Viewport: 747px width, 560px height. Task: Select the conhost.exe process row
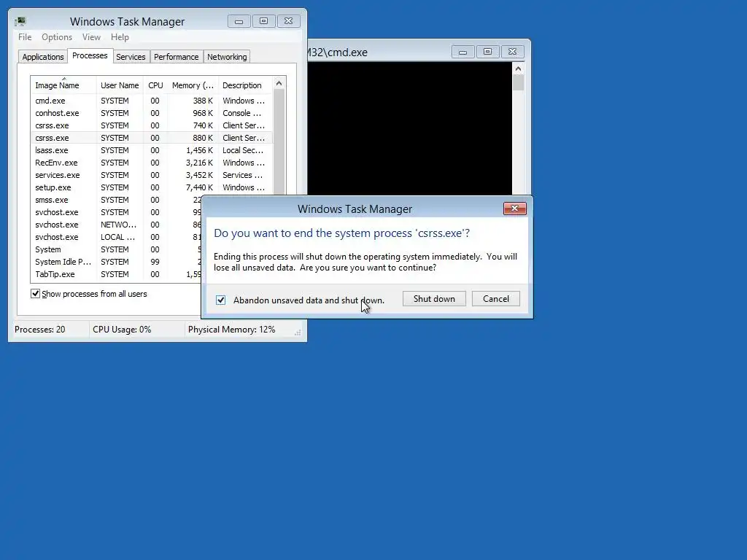pyautogui.click(x=152, y=113)
